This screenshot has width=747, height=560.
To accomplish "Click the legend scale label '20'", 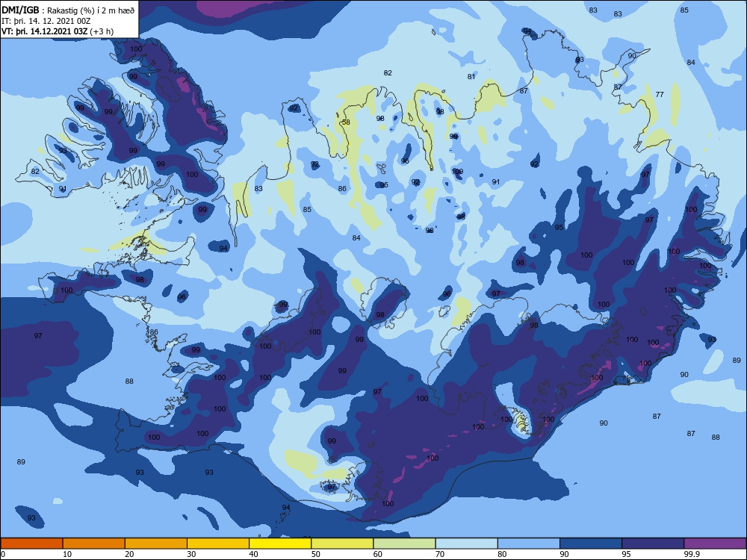I will [129, 554].
